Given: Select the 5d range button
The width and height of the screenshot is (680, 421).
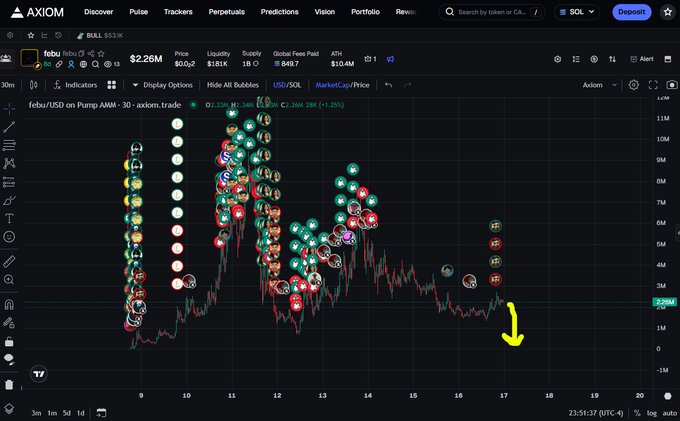Looking at the screenshot, I should (66, 413).
